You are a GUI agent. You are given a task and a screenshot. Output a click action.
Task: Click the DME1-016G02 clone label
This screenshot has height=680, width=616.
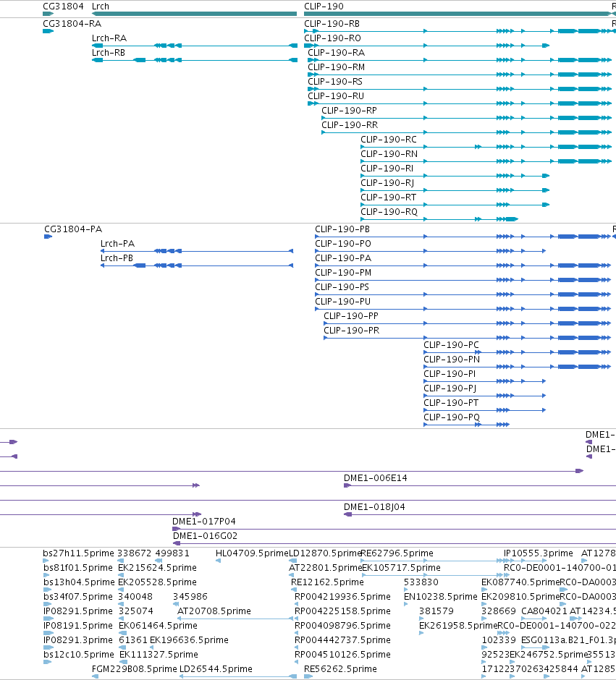pyautogui.click(x=205, y=535)
